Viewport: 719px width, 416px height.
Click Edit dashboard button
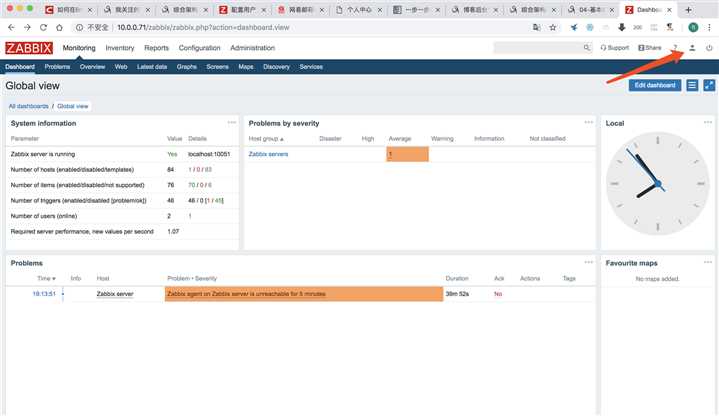654,85
